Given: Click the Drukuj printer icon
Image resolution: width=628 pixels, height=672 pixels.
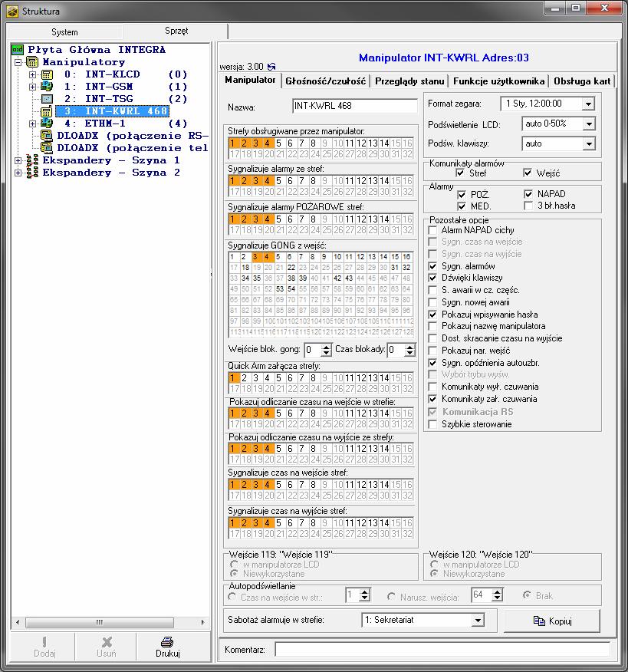Looking at the screenshot, I should 167,641.
